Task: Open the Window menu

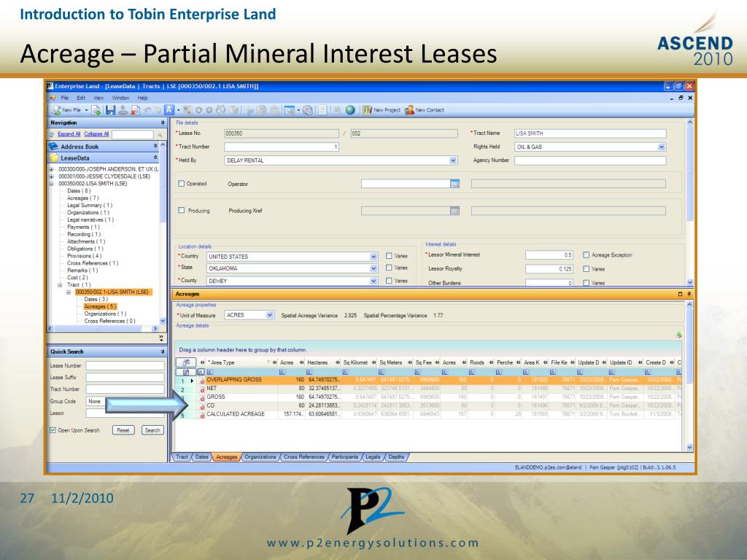Action: (x=120, y=98)
